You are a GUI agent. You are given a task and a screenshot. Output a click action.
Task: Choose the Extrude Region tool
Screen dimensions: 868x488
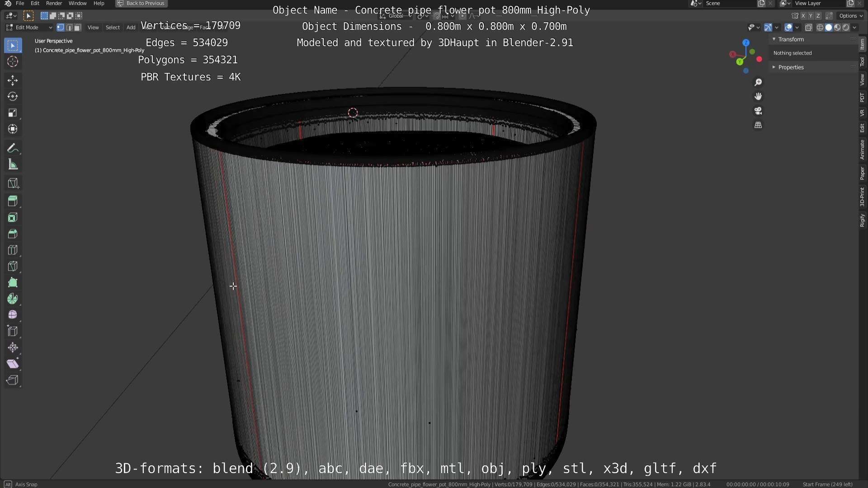coord(13,202)
